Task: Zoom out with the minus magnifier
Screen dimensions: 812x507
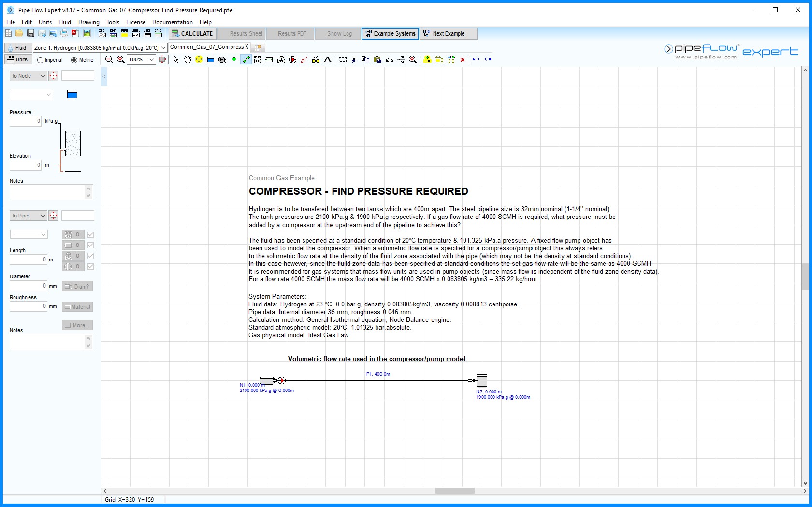Action: [x=109, y=59]
